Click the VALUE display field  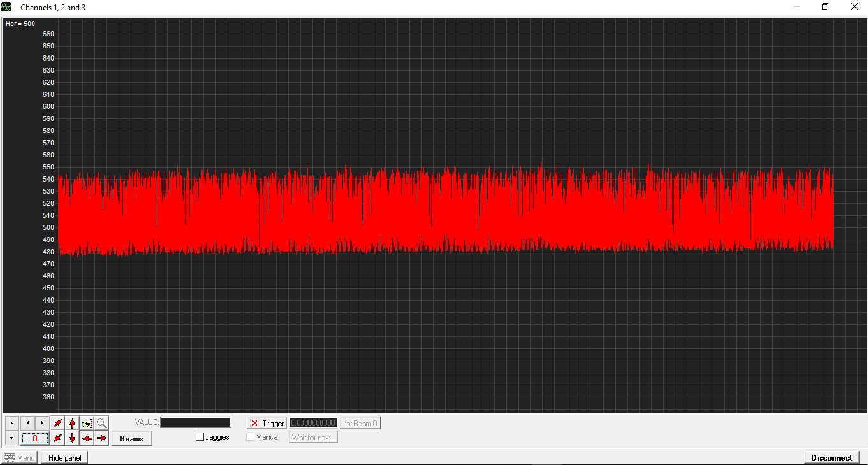pos(196,422)
